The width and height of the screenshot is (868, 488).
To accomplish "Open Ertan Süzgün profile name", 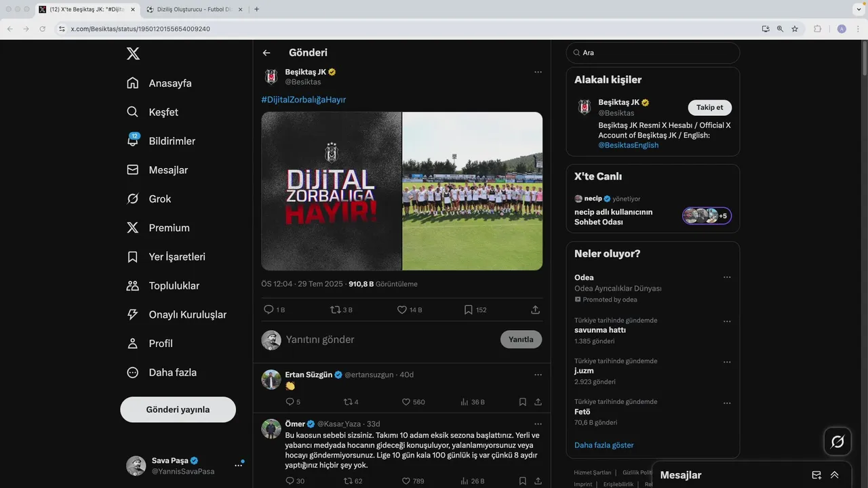I will pyautogui.click(x=309, y=375).
